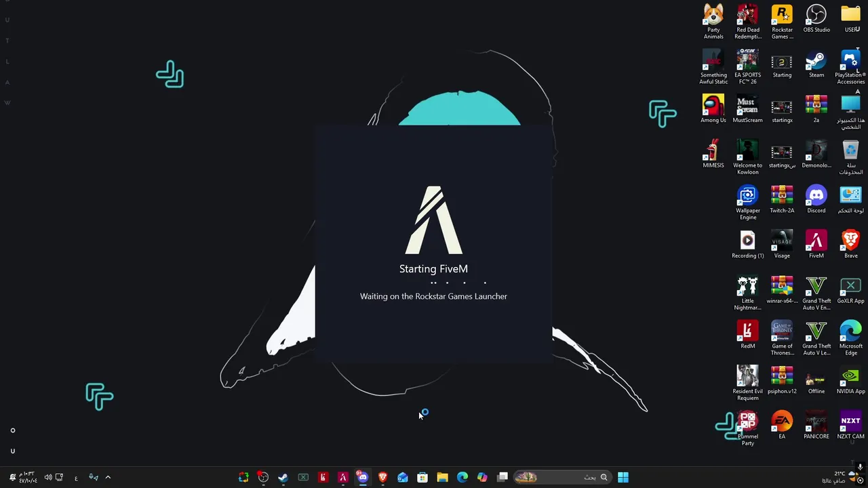Open the Task View taskbar button

point(502,477)
